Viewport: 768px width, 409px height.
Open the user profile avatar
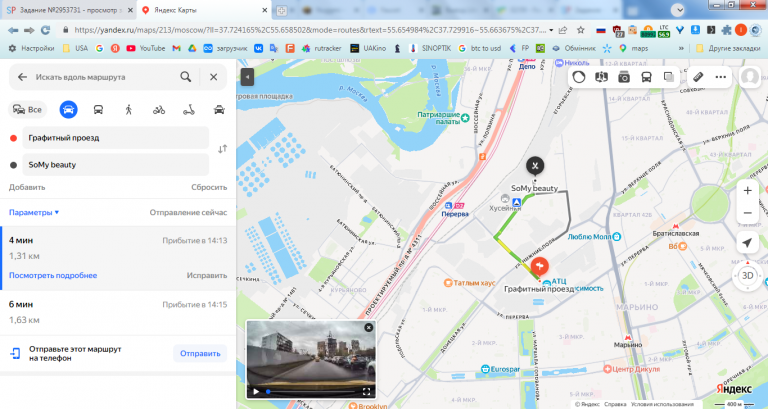point(749,77)
